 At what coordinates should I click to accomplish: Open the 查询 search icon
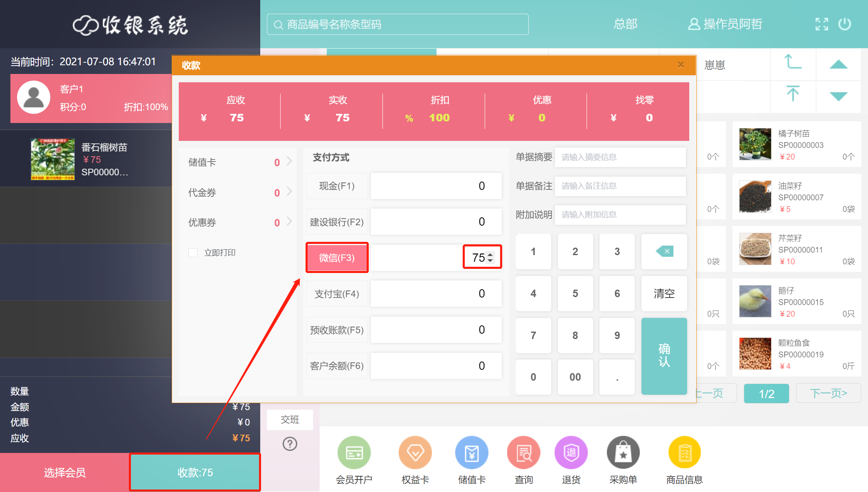523,453
